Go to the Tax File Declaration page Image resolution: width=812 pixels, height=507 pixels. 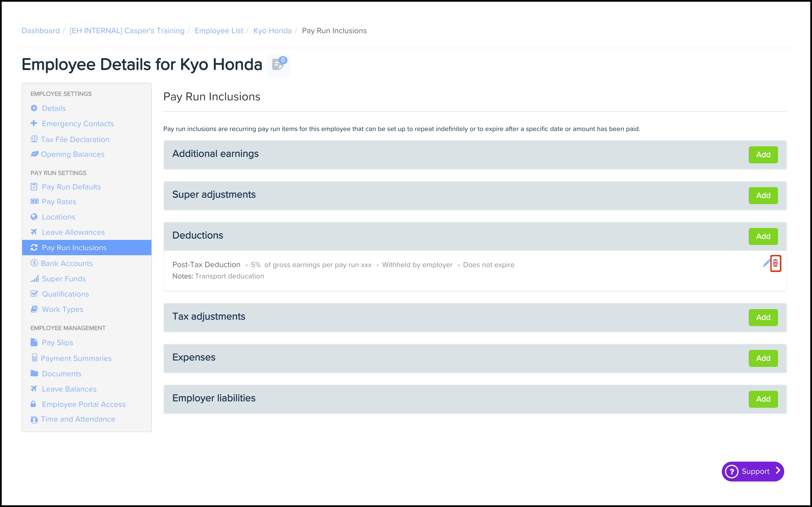(75, 140)
